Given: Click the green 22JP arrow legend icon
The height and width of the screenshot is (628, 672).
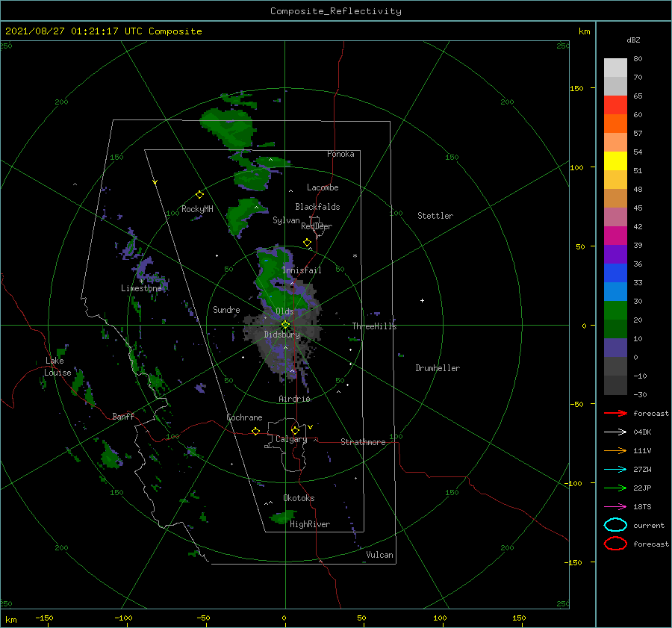Looking at the screenshot, I should coord(615,488).
